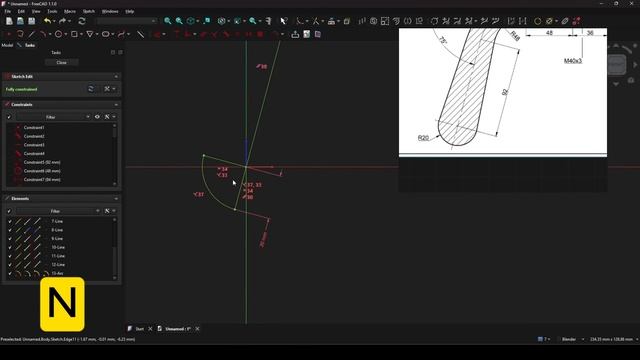
Task: Select the Arc sketch tool
Action: pyautogui.click(x=43, y=34)
